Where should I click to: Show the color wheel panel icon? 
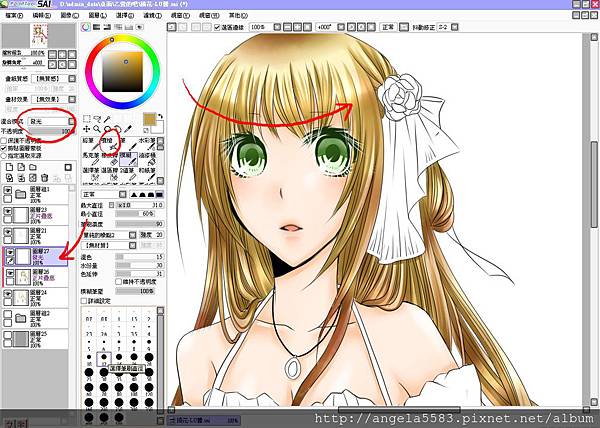click(x=86, y=27)
